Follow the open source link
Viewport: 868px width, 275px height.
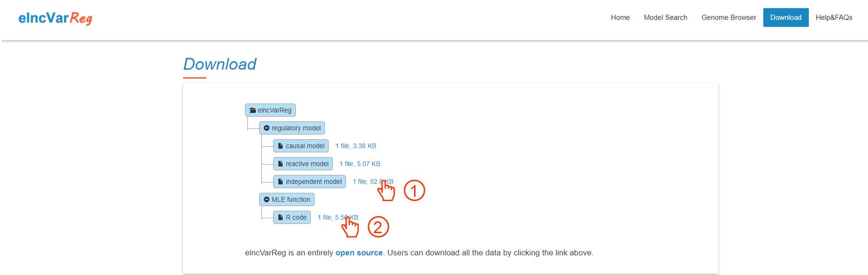[x=359, y=253]
